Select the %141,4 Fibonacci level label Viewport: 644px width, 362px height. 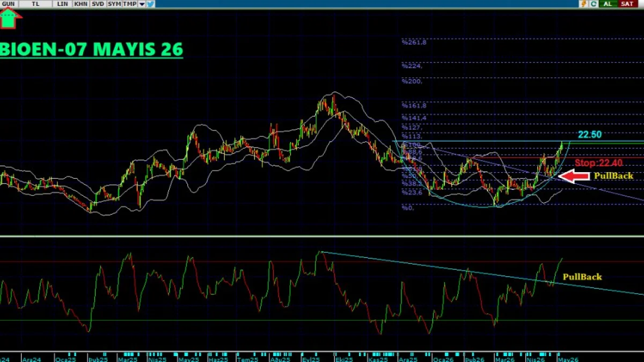414,117
